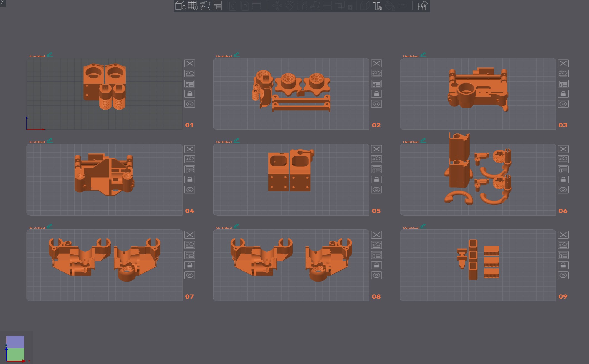Lock plate 06 with its padlock icon
This screenshot has height=364, width=589.
click(563, 180)
